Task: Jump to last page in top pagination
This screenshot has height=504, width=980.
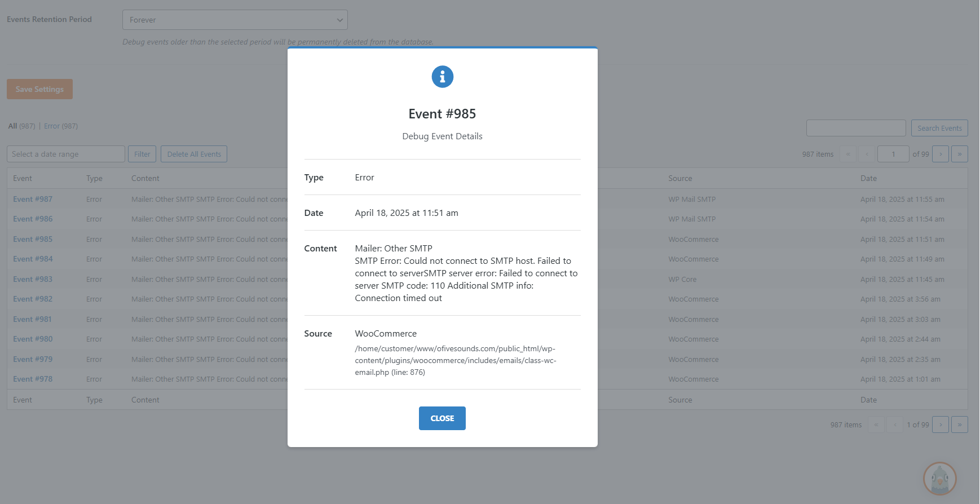Action: tap(960, 154)
